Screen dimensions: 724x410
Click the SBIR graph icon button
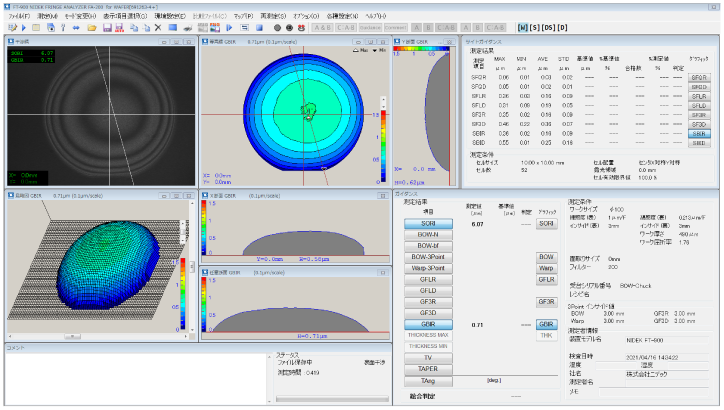[x=699, y=133]
